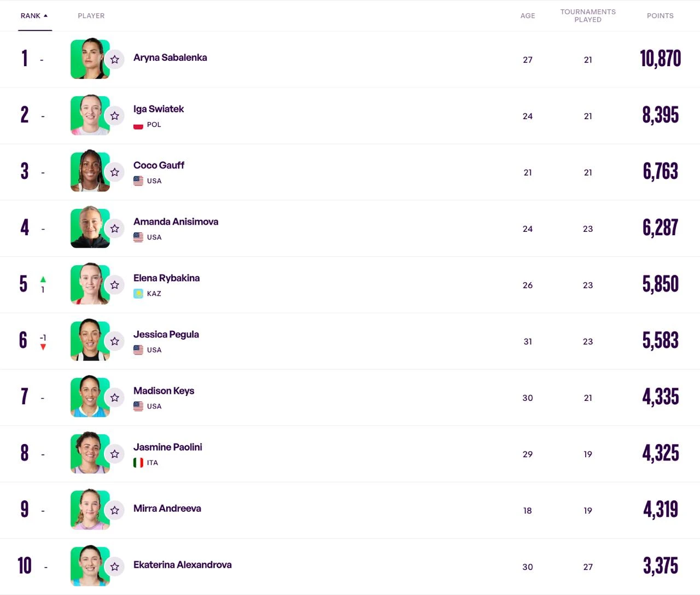Viewport: 700px width, 595px height.
Task: Open the Iga Swiatek name link
Action: [159, 109]
